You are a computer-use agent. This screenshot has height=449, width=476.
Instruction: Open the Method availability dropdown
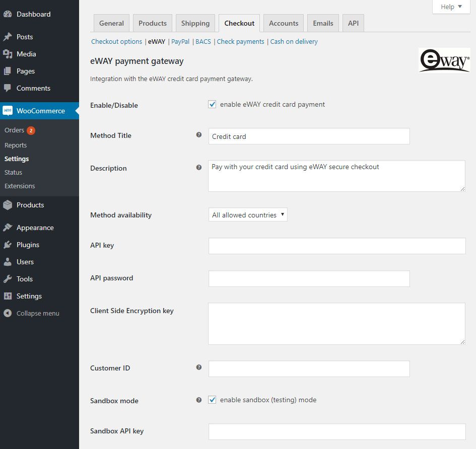click(x=248, y=215)
